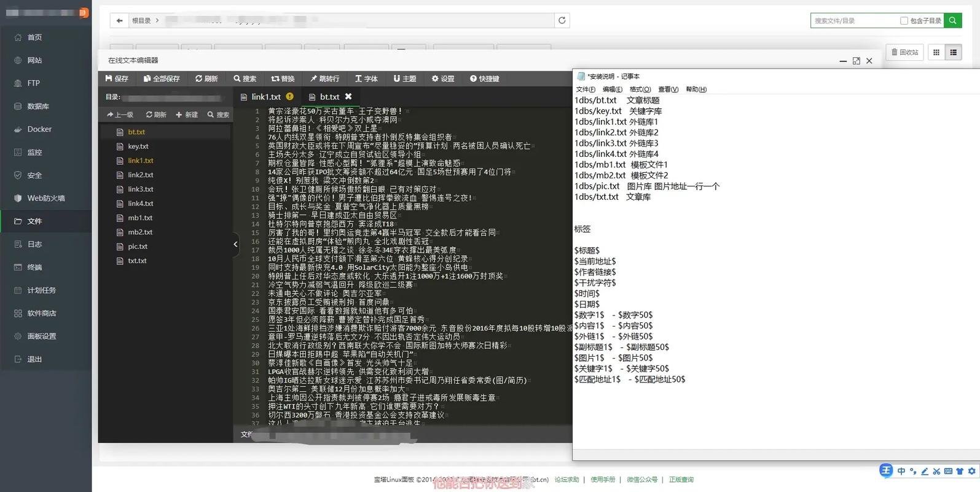Click 保存 in the editor toolbar
The width and height of the screenshot is (980, 492).
click(x=117, y=79)
